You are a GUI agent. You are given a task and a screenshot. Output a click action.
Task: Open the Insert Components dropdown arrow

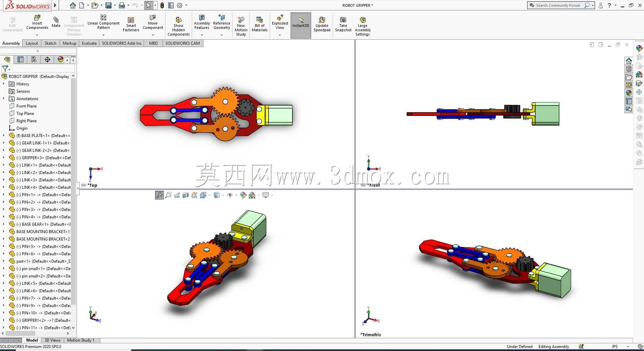37,35
